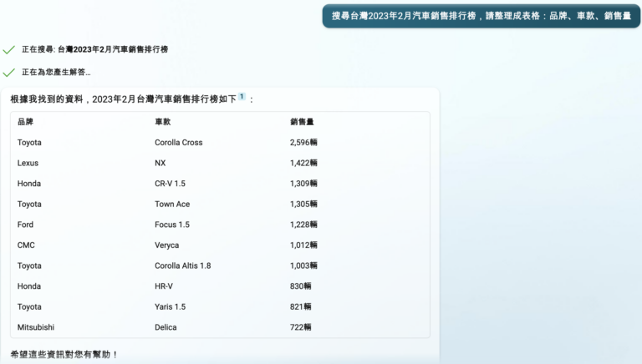Select the Lexus brand cell

pyautogui.click(x=28, y=164)
